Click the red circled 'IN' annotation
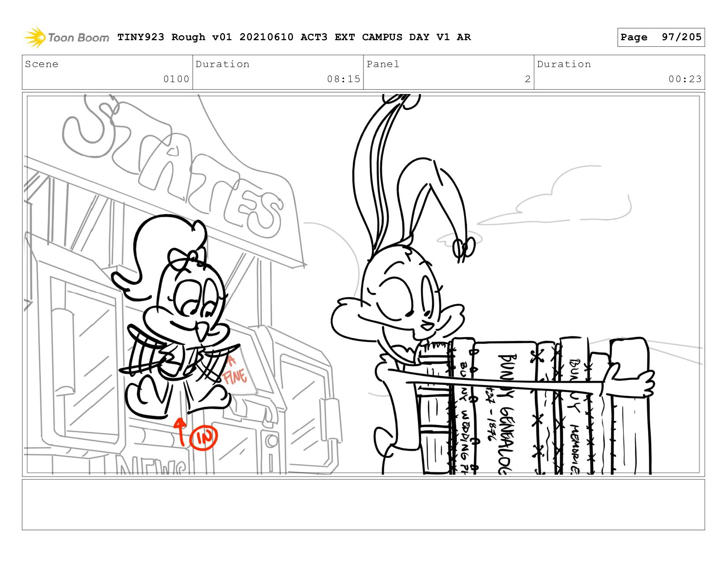The width and height of the screenshot is (728, 563). coord(203,438)
